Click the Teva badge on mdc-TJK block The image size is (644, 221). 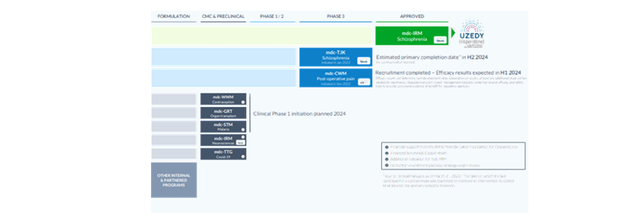point(363,61)
